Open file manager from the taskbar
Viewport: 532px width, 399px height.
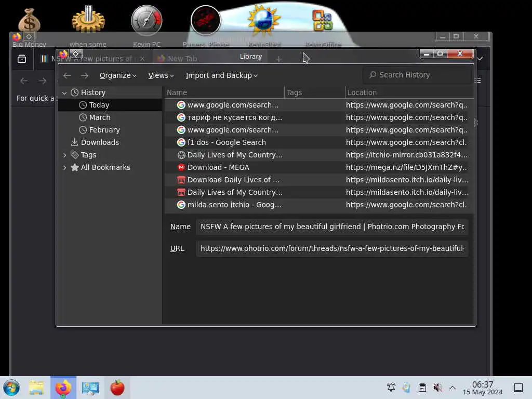pos(36,388)
